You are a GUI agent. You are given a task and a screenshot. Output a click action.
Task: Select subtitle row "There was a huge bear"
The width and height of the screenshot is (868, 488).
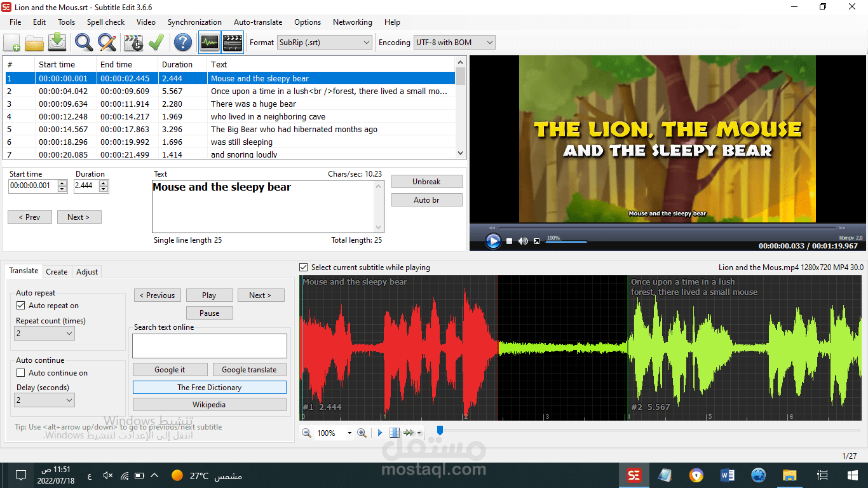pos(229,104)
